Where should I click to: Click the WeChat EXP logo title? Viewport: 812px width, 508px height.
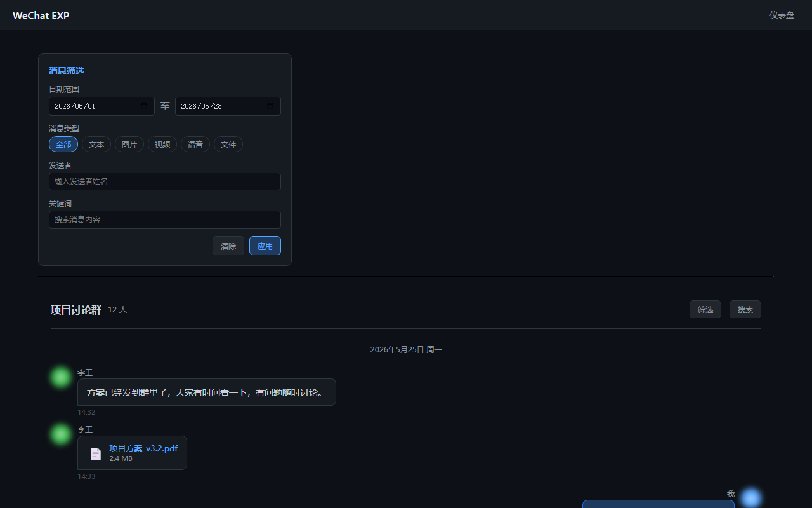coord(41,15)
